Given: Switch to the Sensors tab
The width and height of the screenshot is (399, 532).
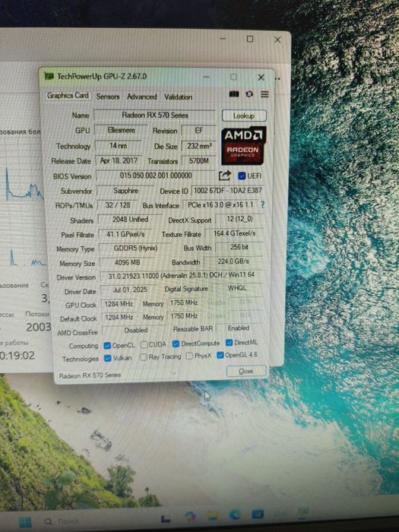Looking at the screenshot, I should tap(108, 97).
